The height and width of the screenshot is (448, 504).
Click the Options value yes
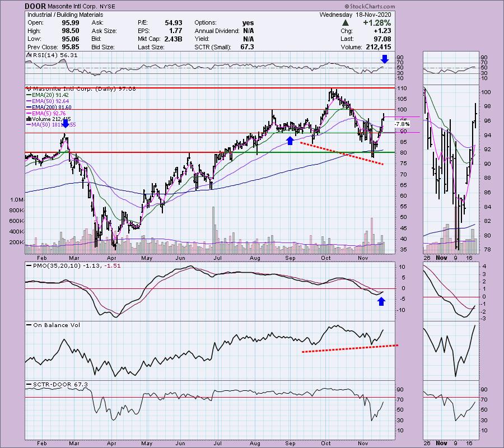pyautogui.click(x=248, y=23)
